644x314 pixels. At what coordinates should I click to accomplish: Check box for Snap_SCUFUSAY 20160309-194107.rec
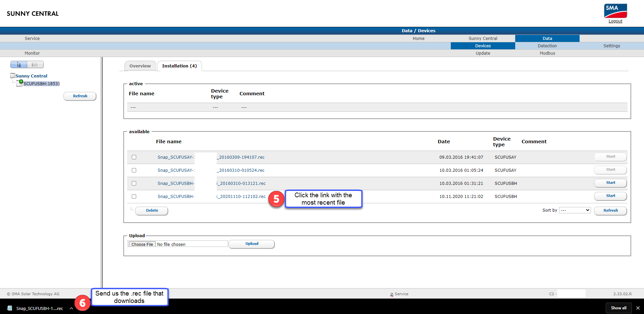[x=134, y=157]
